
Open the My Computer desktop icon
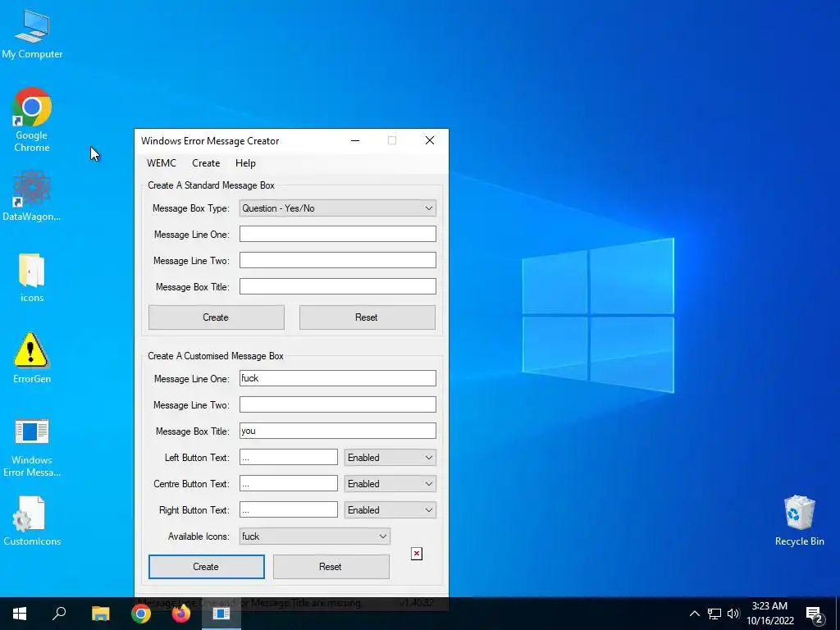pos(32,34)
